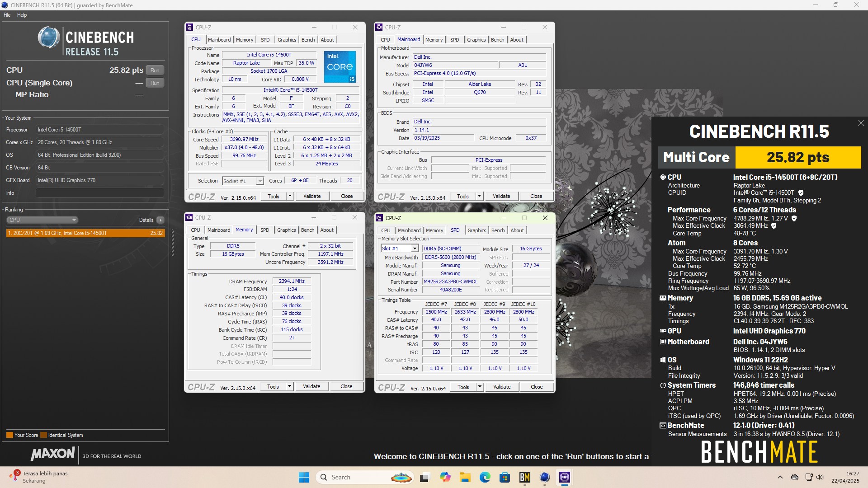Open Microsoft Store from the taskbar
868x488 pixels.
tap(505, 477)
